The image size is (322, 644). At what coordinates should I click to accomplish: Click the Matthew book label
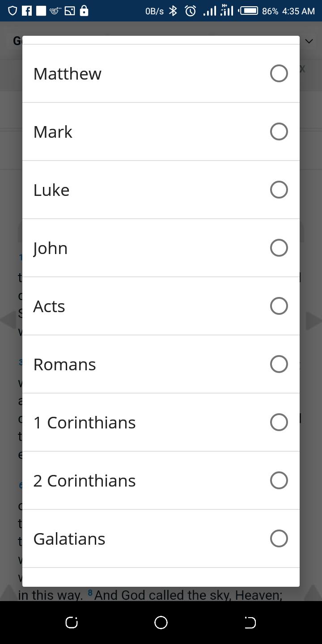point(68,74)
